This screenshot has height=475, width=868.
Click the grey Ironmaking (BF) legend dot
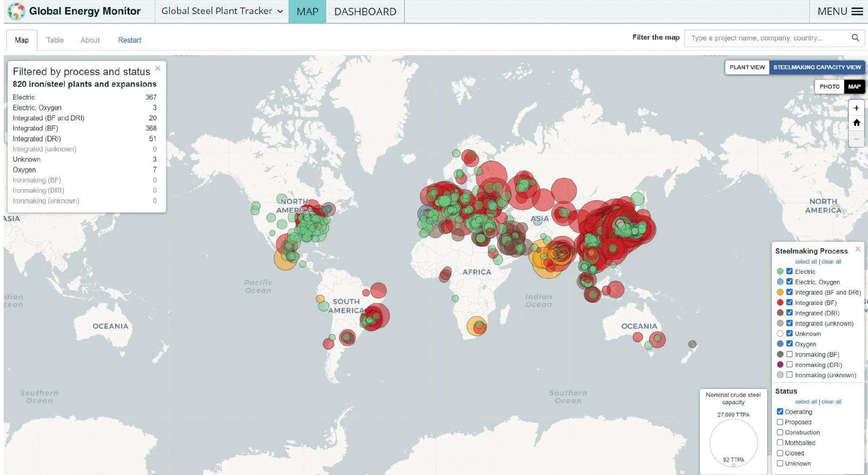[780, 354]
